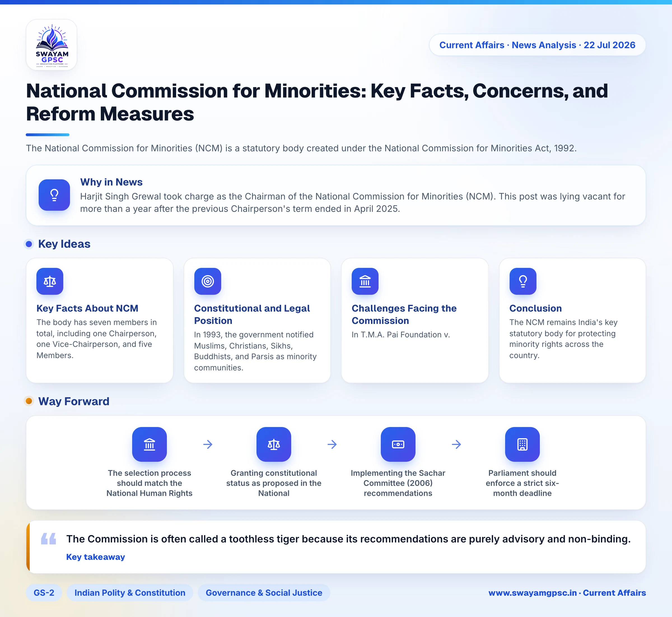
Task: Click the orange bullet next to Way Forward
Action: pyautogui.click(x=29, y=401)
